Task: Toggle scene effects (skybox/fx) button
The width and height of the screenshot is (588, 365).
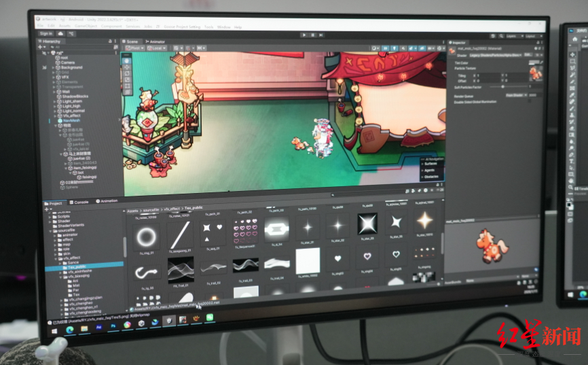Action: click(x=412, y=49)
